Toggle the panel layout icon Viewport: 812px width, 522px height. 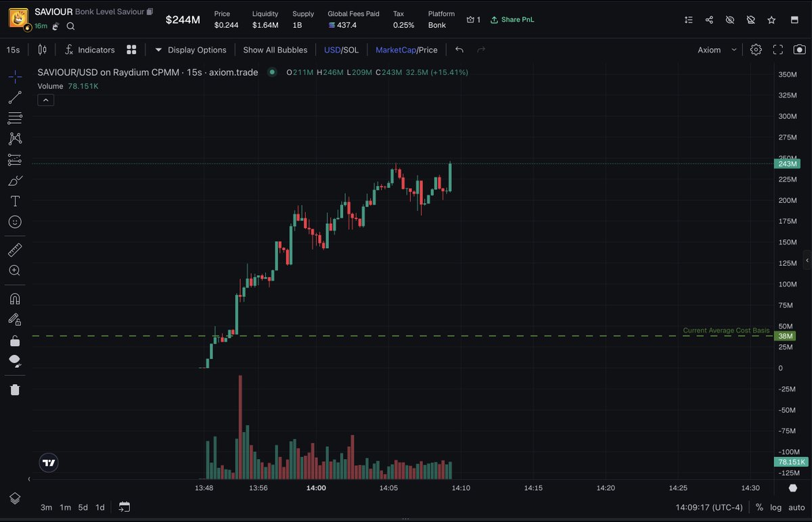click(794, 20)
